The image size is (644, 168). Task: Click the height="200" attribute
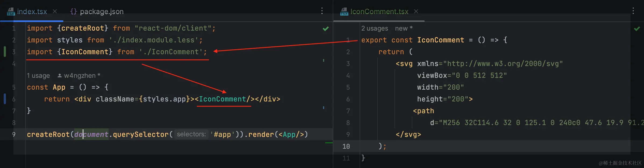click(x=443, y=99)
